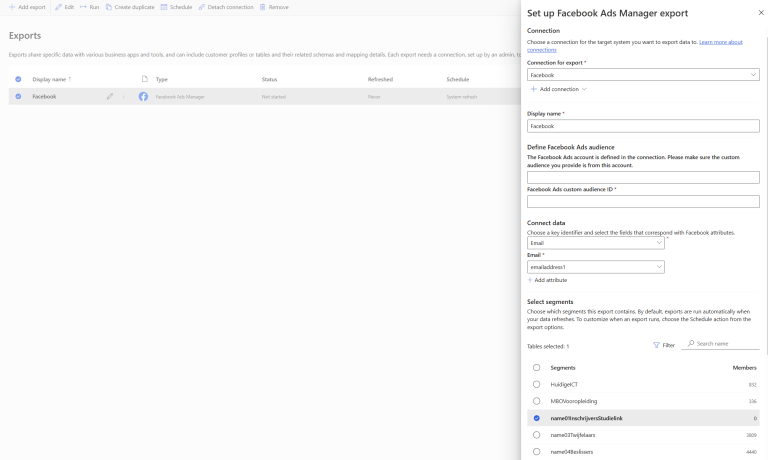Click the Facebook display name in table row

[44, 97]
